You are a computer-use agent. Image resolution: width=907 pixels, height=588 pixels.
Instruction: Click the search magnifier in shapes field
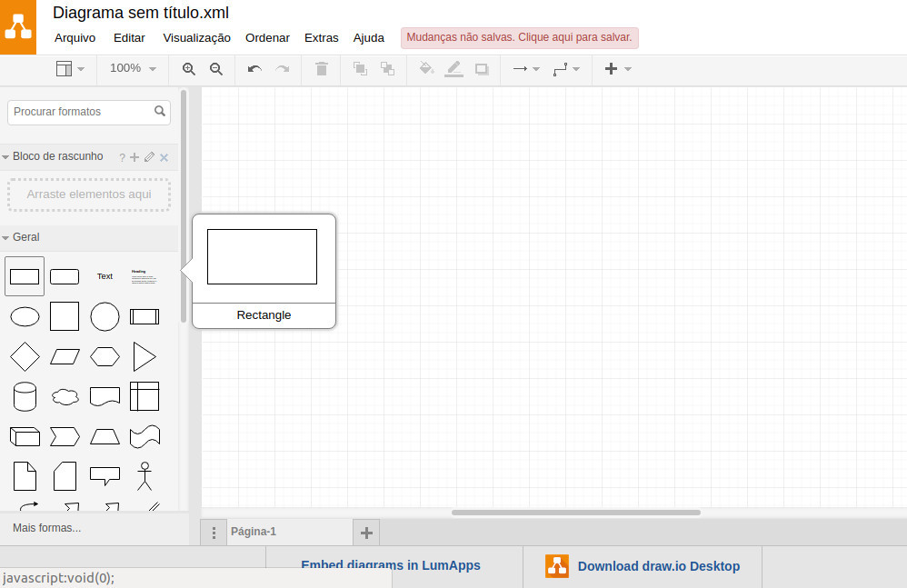[160, 111]
